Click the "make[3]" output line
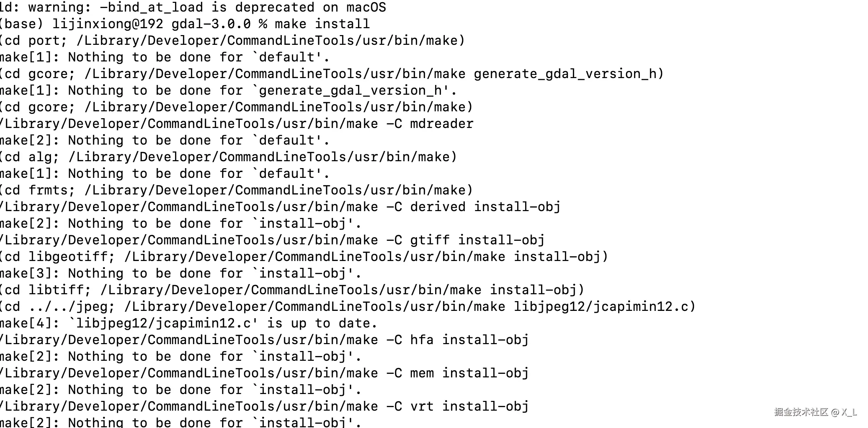The image size is (868, 428). [x=180, y=273]
